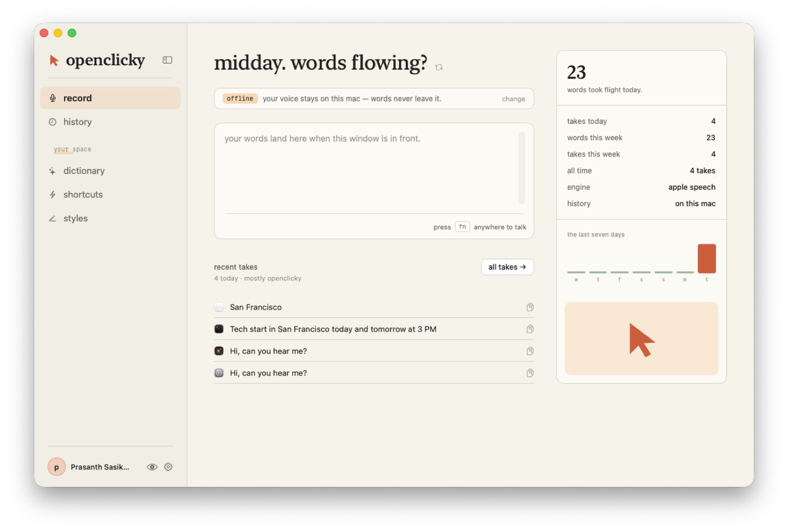Click the openclicky cursor logo icon
Screen dimensions: 788x532
pos(54,60)
